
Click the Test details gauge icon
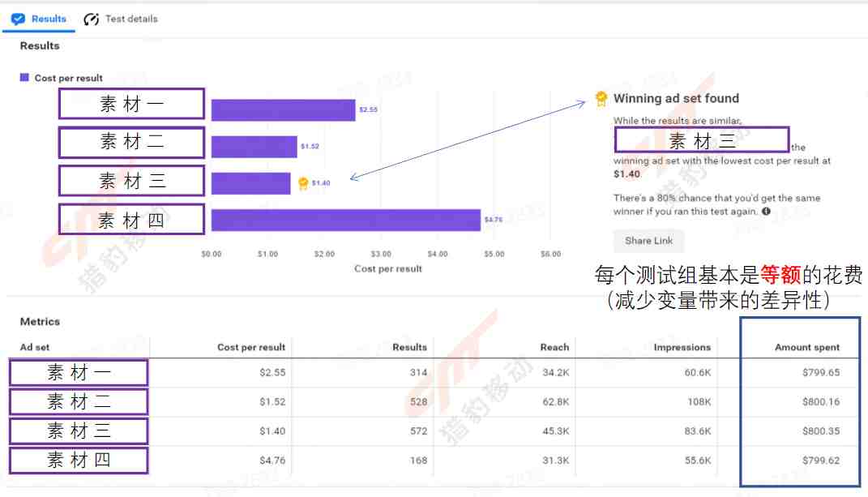click(92, 19)
